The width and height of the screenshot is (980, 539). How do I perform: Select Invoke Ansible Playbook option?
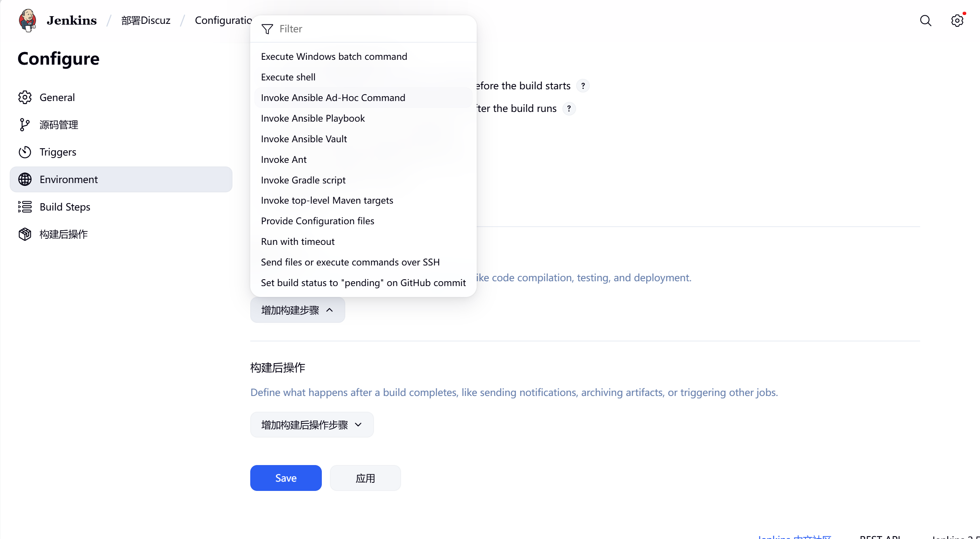click(313, 118)
